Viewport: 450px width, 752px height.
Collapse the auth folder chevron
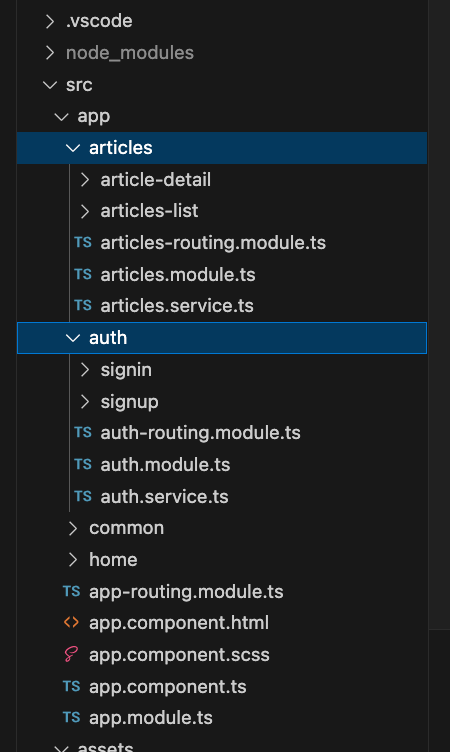73,338
